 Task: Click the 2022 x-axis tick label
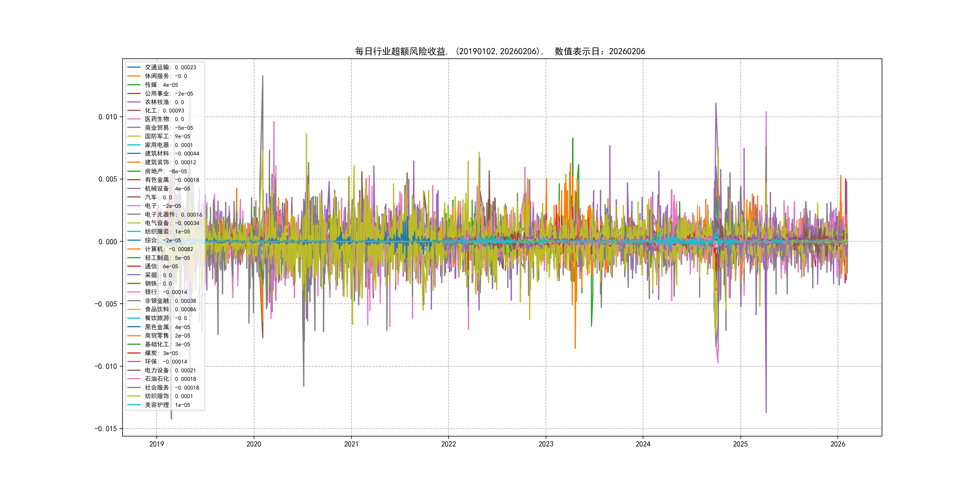(x=449, y=444)
